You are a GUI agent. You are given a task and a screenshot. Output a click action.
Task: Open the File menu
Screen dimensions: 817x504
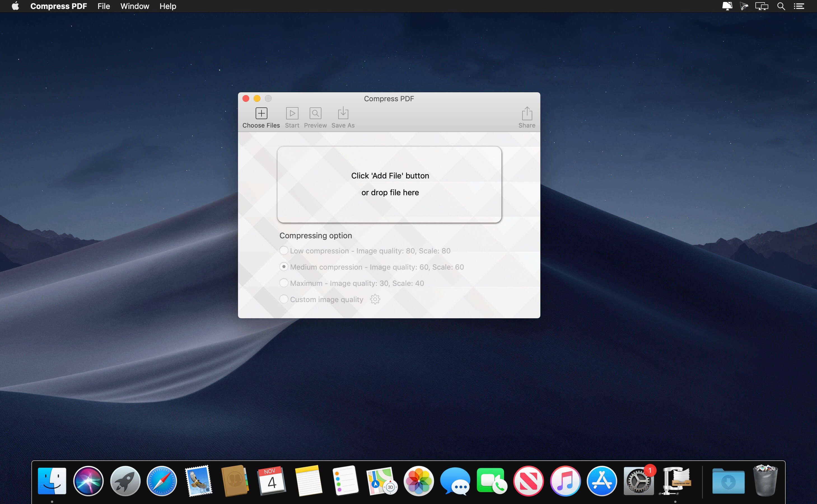pyautogui.click(x=103, y=6)
